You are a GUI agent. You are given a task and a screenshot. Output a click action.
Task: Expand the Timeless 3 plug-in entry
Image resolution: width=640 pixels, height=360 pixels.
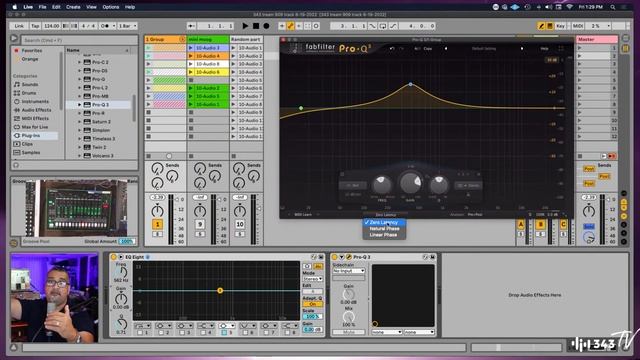(x=80, y=139)
